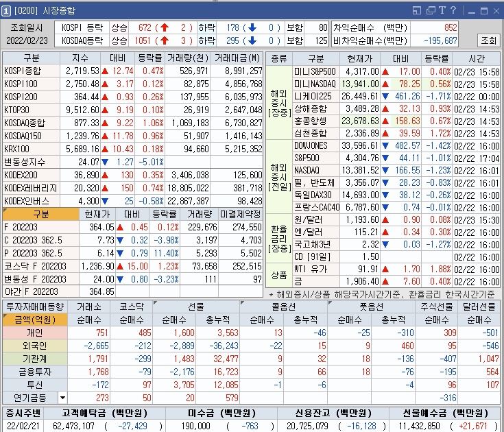Click the T font size icon
Screen dimensions: 504x432
click(442, 10)
